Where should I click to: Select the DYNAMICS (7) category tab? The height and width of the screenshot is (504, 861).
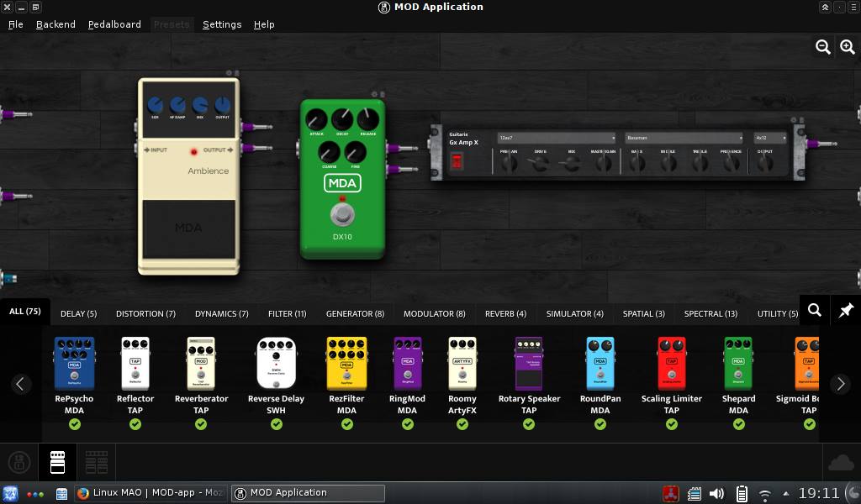point(221,313)
